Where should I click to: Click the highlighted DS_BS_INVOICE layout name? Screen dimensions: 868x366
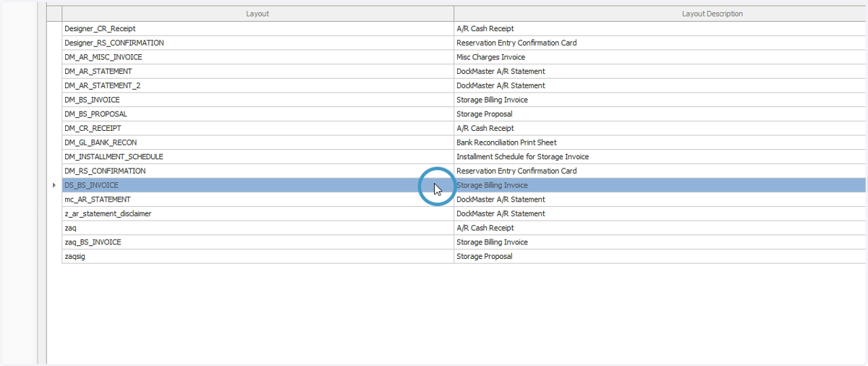[x=91, y=186]
